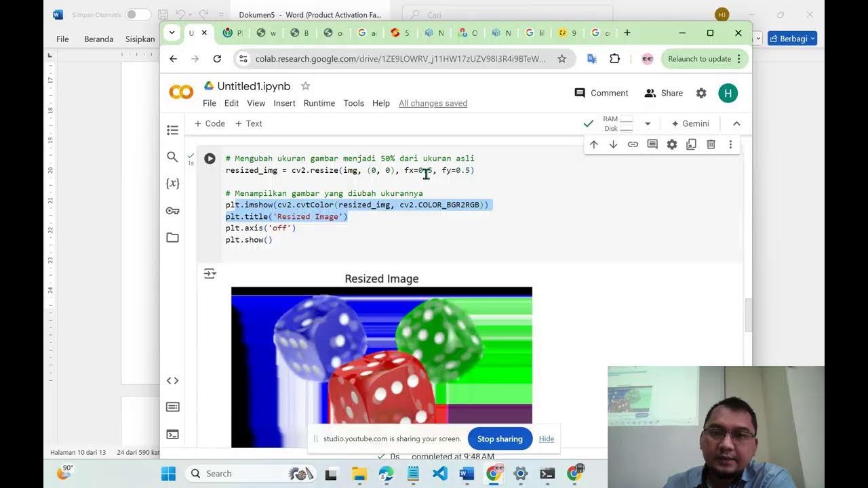
Task: Open the Relaunch to update three-dot menu
Action: click(739, 59)
